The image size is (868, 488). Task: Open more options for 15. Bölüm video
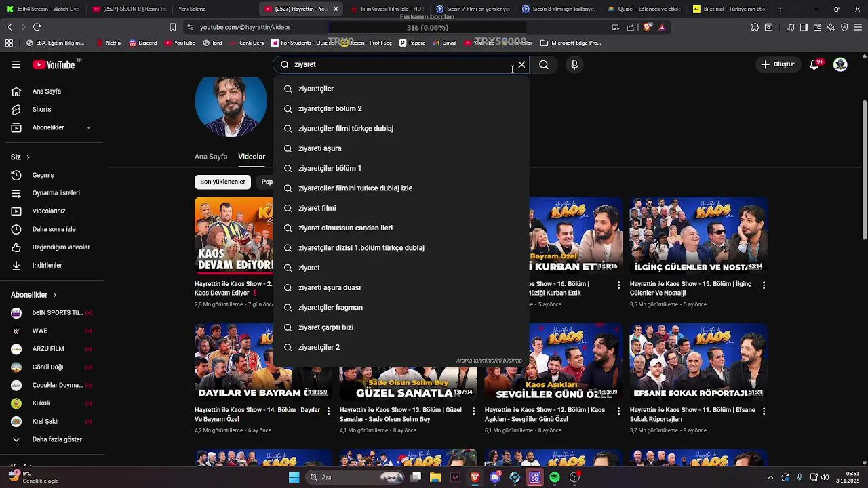tap(764, 285)
